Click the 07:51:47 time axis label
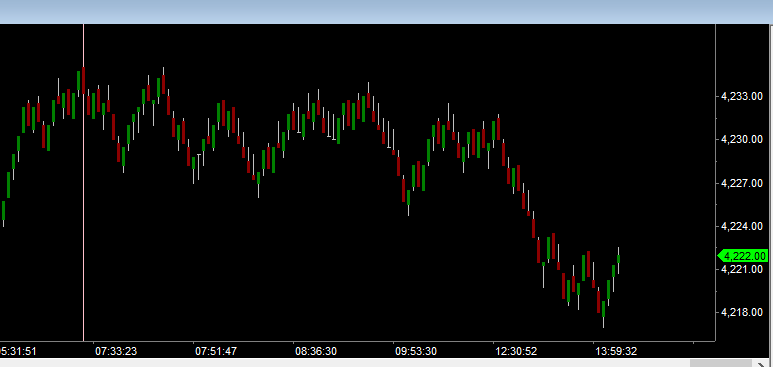 pyautogui.click(x=216, y=351)
